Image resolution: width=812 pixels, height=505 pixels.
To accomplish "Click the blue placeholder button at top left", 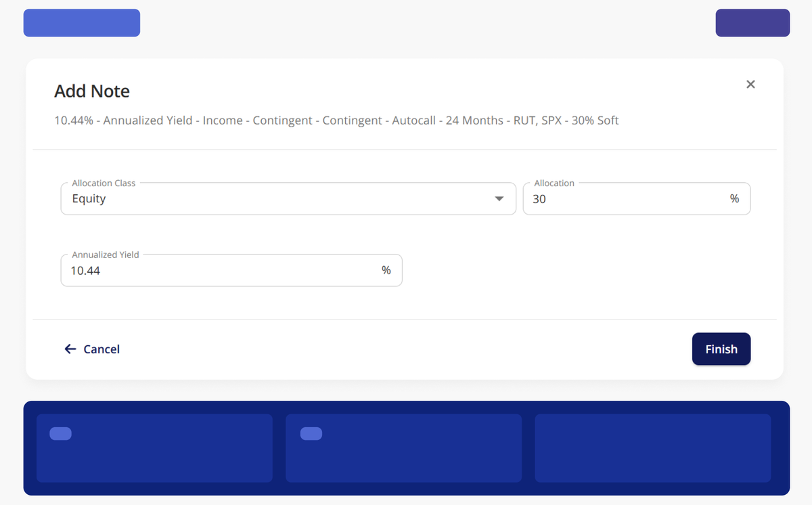I will (82, 23).
